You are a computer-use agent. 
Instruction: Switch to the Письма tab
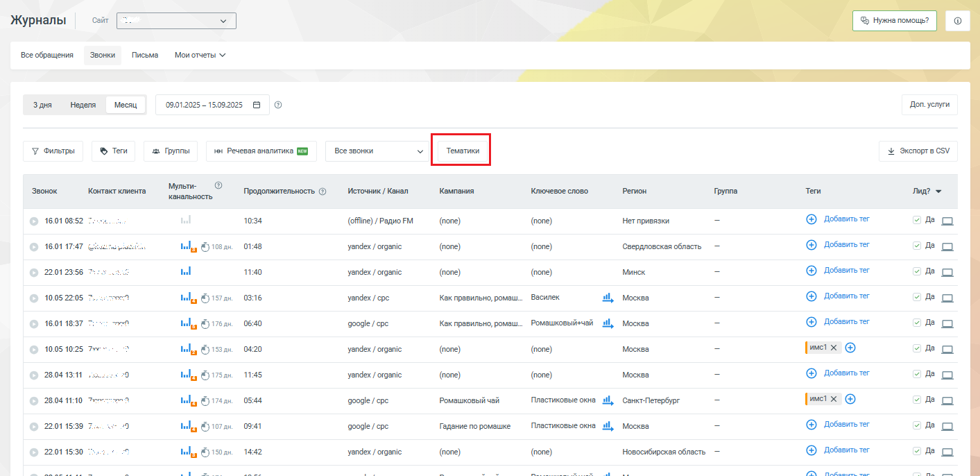[x=145, y=56]
